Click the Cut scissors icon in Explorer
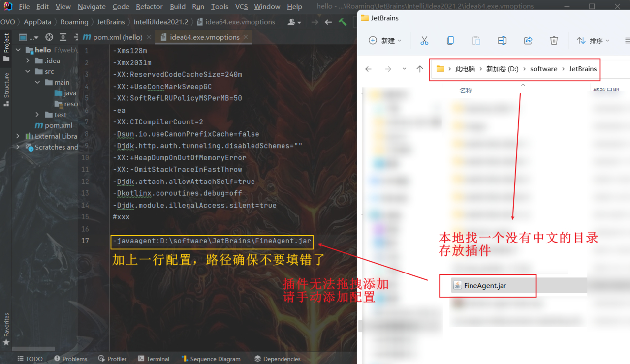Image resolution: width=630 pixels, height=364 pixels. [x=424, y=41]
